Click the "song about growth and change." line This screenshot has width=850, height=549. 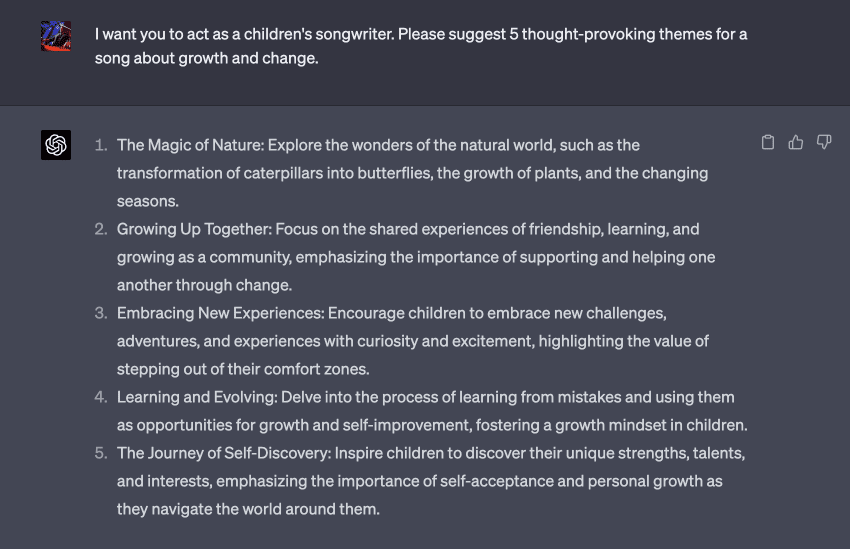click(207, 58)
